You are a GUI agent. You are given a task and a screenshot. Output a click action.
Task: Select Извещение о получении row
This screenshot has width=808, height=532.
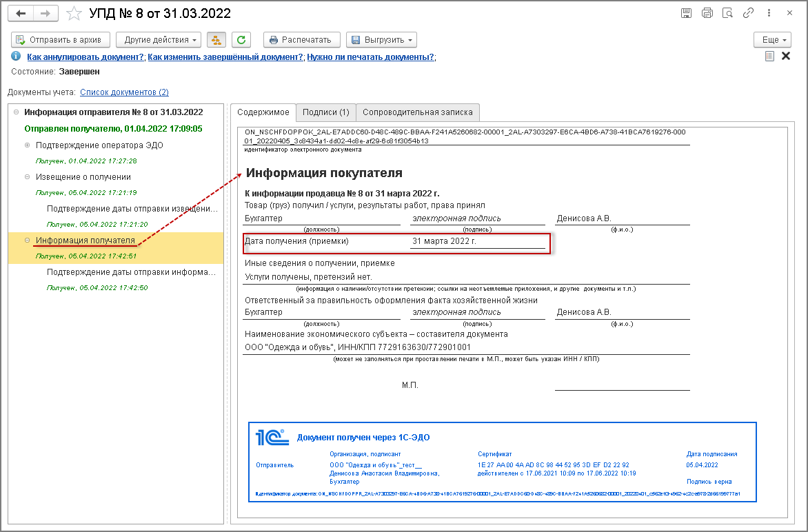[83, 176]
